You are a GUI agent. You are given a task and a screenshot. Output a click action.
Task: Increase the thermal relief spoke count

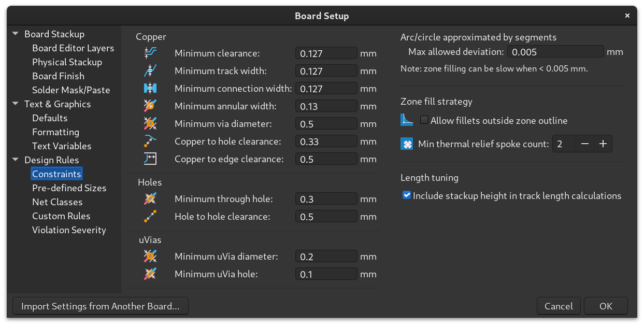(x=603, y=143)
